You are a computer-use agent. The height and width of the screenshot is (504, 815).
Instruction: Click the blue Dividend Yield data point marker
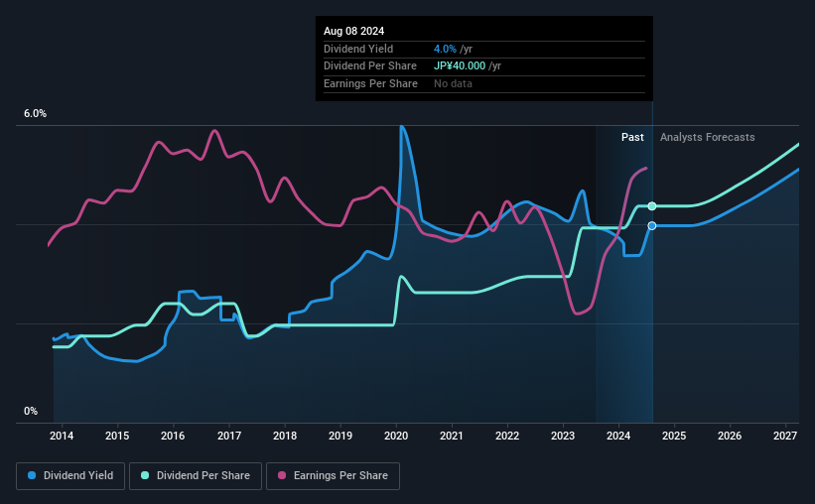click(x=652, y=226)
